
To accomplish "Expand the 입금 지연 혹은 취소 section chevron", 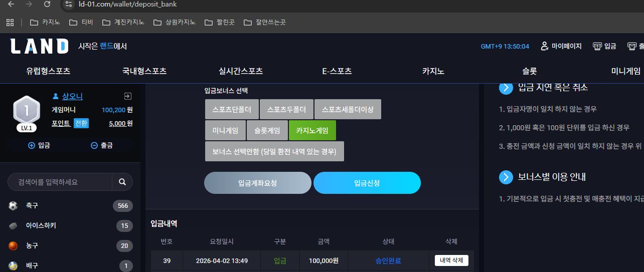I will pos(506,87).
